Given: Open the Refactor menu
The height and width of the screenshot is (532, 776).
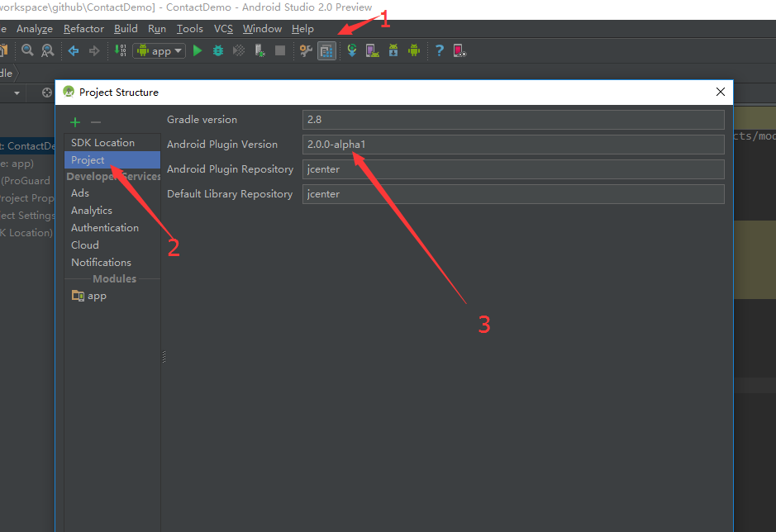Looking at the screenshot, I should click(x=83, y=29).
